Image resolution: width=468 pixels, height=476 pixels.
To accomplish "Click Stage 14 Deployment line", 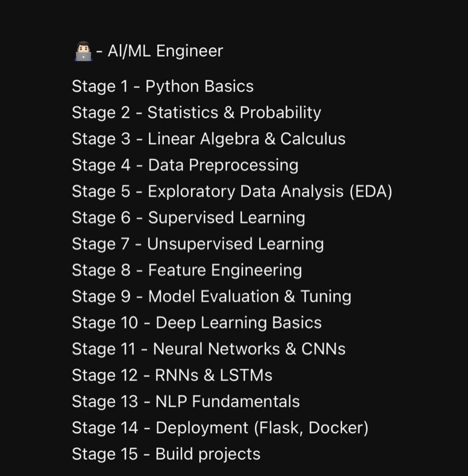I will (x=220, y=428).
